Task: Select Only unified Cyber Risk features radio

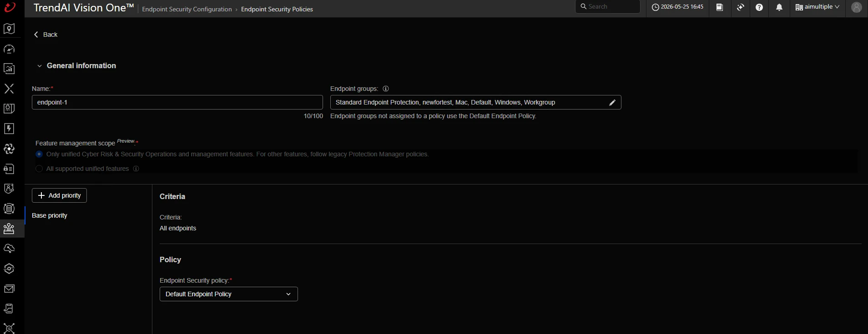Action: [x=39, y=154]
